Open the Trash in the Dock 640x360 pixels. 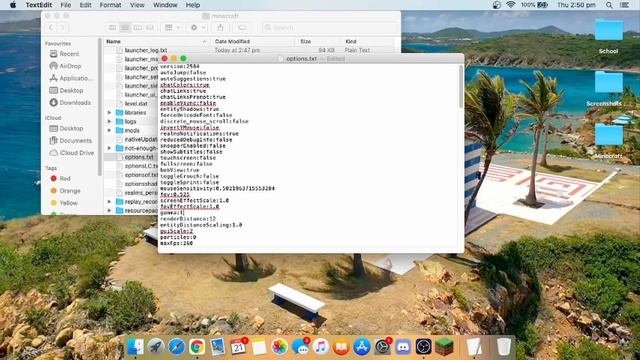(504, 347)
